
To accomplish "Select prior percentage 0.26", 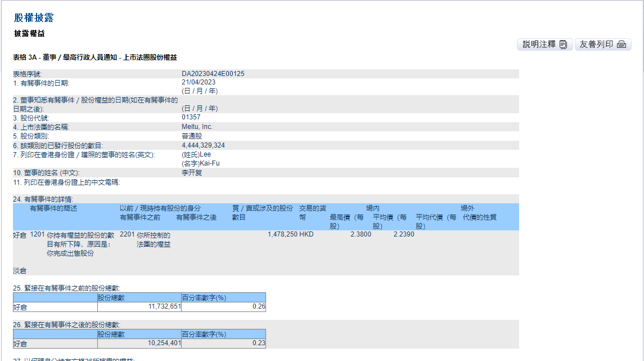I will [x=259, y=306].
